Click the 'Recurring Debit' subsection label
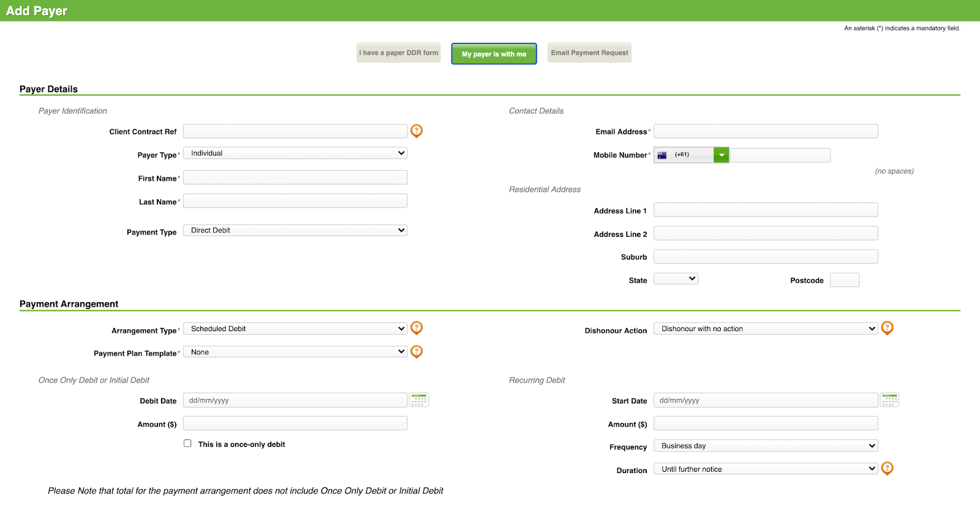 (537, 380)
